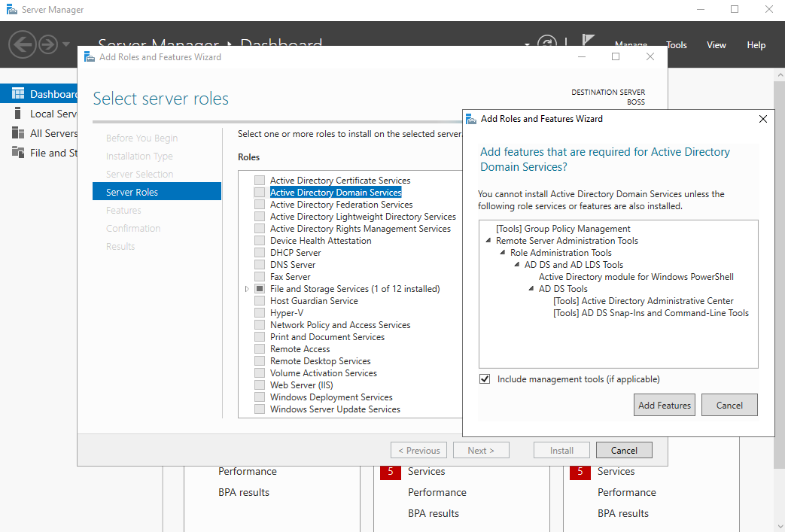The height and width of the screenshot is (532, 785).
Task: Check the DHCP Server role checkbox
Action: [x=260, y=253]
